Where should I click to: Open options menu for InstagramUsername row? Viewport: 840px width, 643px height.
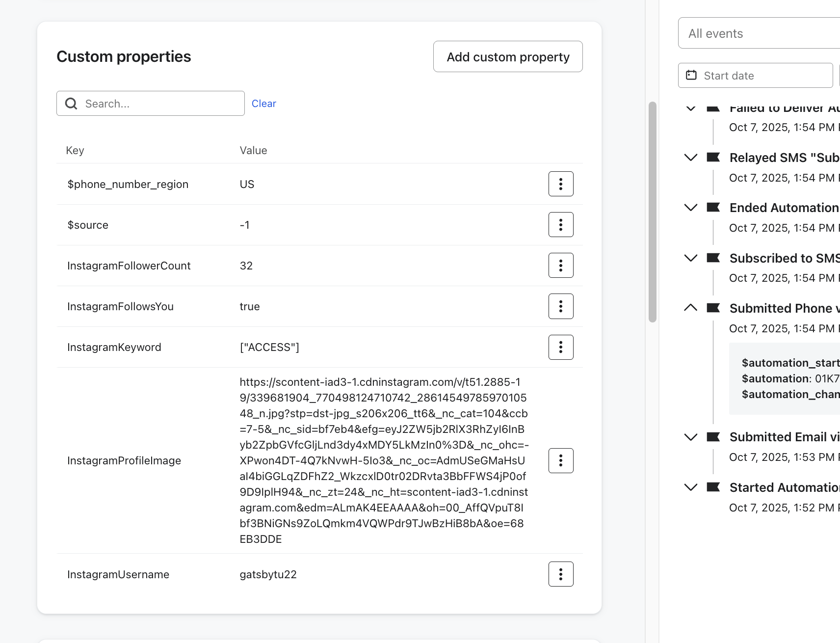click(560, 574)
